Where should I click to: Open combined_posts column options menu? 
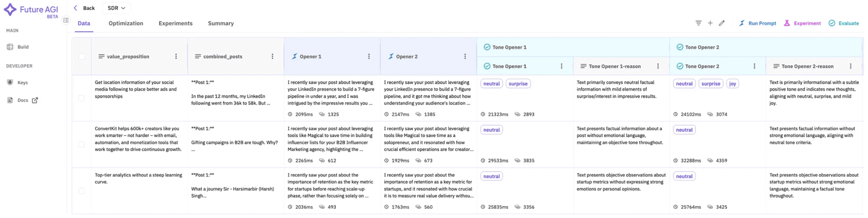[x=273, y=56]
